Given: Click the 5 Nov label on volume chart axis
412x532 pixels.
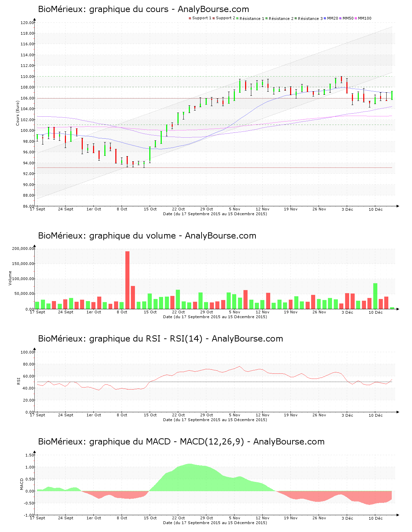Looking at the screenshot, I should (x=234, y=312).
